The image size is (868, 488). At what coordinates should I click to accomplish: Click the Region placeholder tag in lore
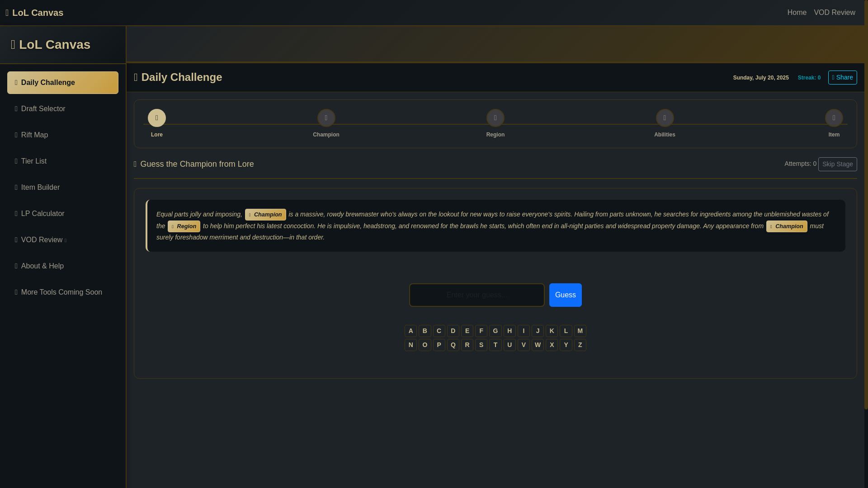pos(184,226)
